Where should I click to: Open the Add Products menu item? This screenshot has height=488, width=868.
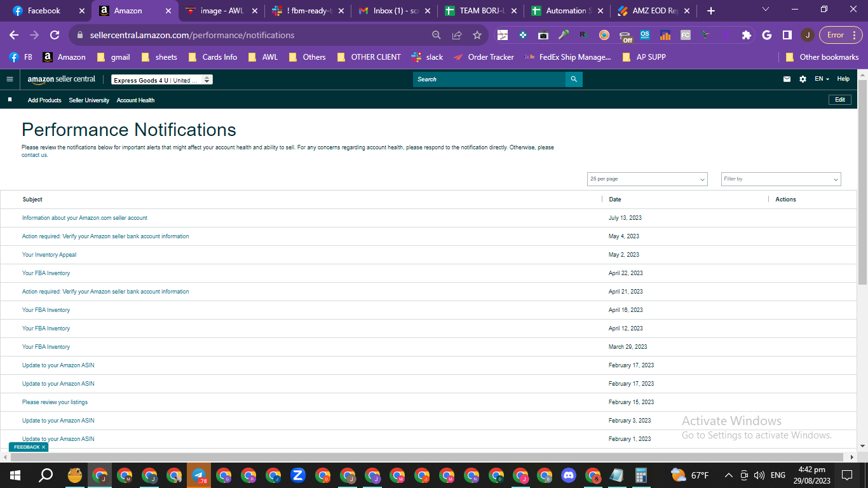point(44,100)
